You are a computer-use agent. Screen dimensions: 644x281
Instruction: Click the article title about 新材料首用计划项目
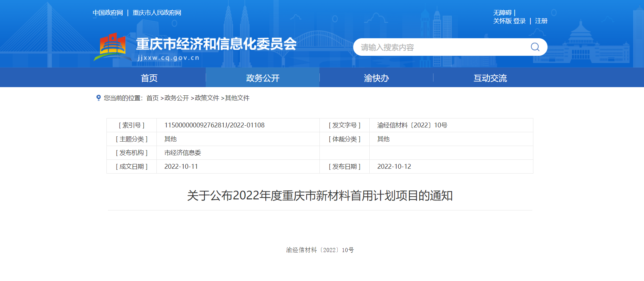(x=320, y=196)
